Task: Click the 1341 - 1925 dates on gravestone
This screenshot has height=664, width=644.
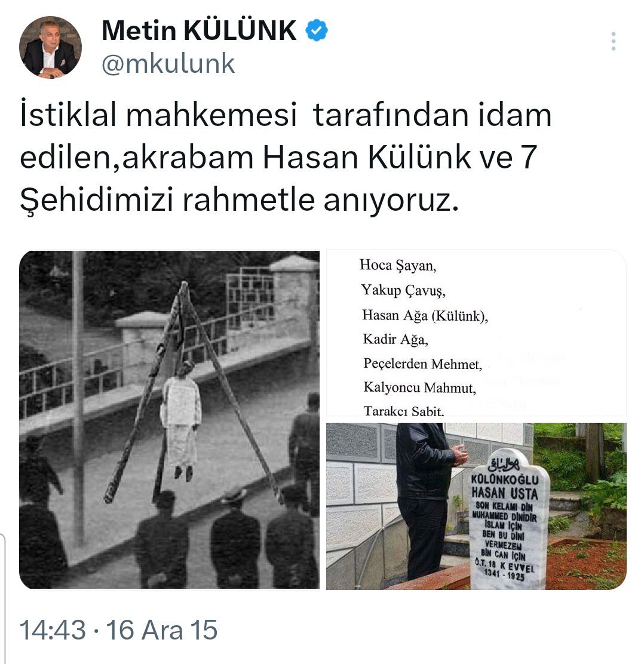Action: pos(504,575)
